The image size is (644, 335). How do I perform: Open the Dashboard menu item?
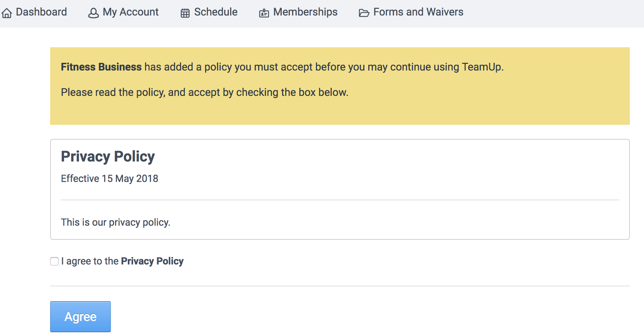pyautogui.click(x=41, y=12)
